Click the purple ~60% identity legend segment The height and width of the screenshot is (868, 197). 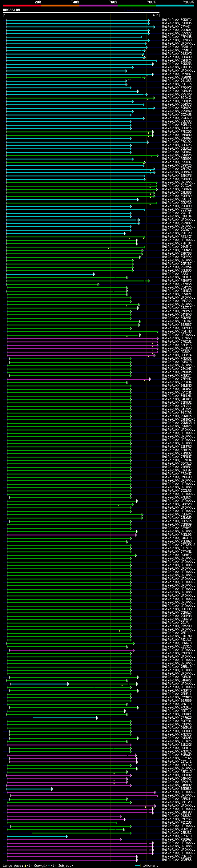(x=99, y=6)
